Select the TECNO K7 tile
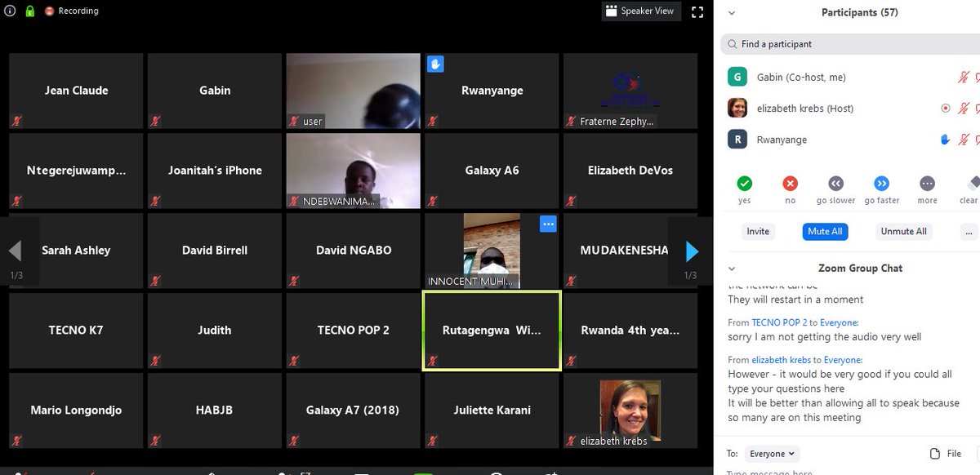980x475 pixels. click(x=76, y=331)
